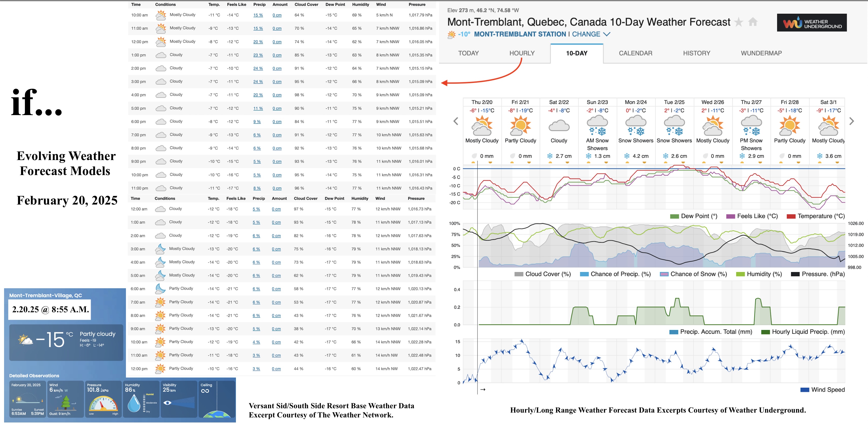This screenshot has width=868, height=438.
Task: Select the Sun 2/23 AM Snow Showers icon
Action: tap(597, 126)
